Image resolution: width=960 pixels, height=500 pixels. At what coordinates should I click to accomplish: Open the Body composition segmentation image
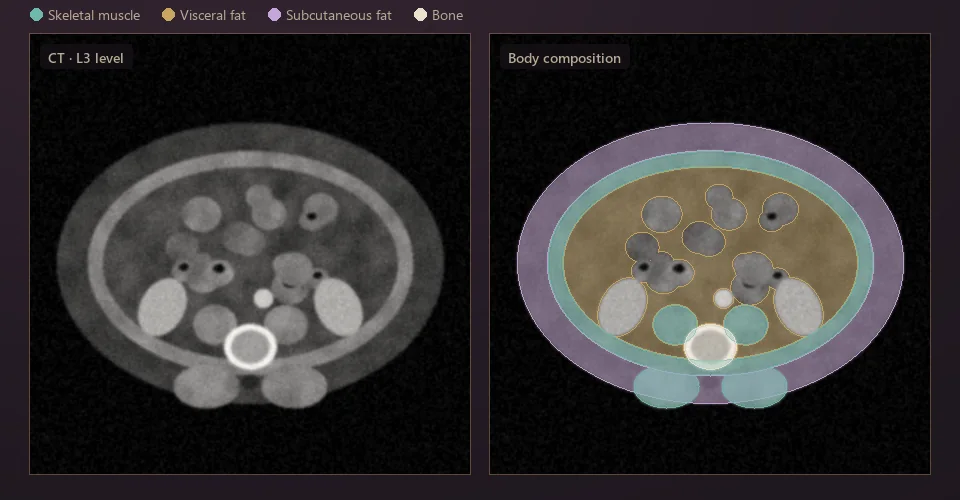pyautogui.click(x=710, y=254)
